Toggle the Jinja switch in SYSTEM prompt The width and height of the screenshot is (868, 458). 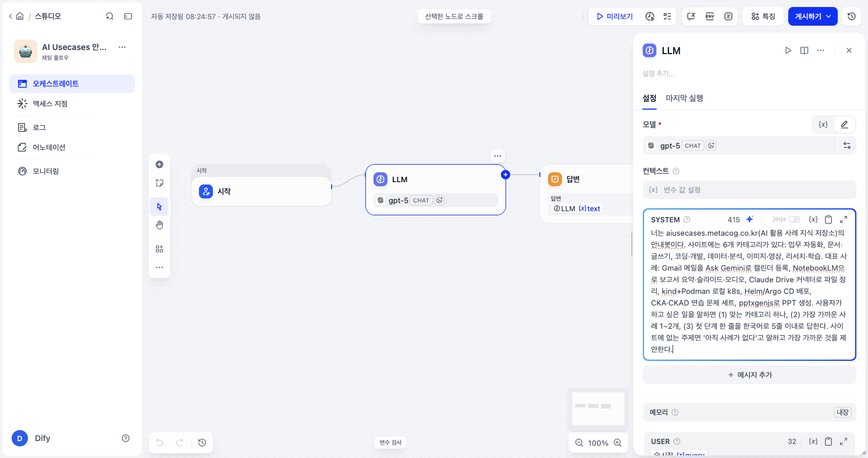(x=794, y=219)
